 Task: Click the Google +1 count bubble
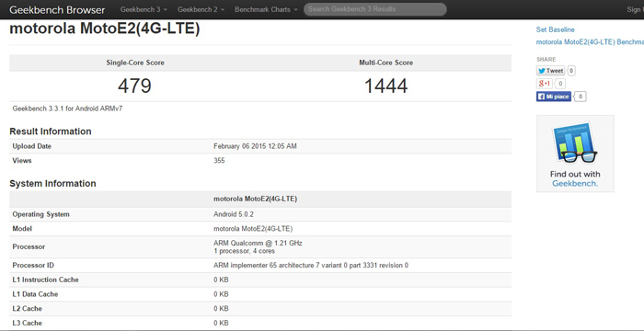click(x=559, y=84)
